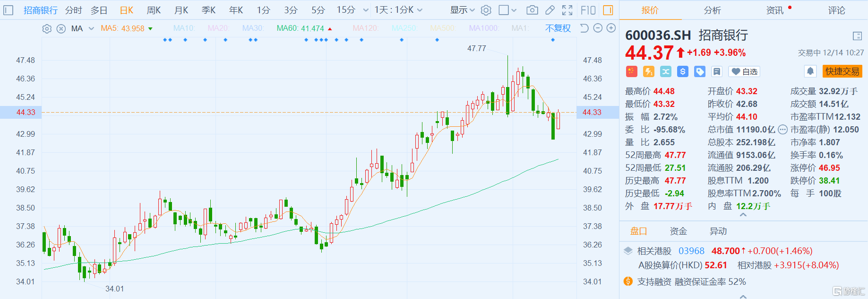This screenshot has width=868, height=299.
Task: Click the teal shuffle arrows icon
Action: (x=666, y=71)
